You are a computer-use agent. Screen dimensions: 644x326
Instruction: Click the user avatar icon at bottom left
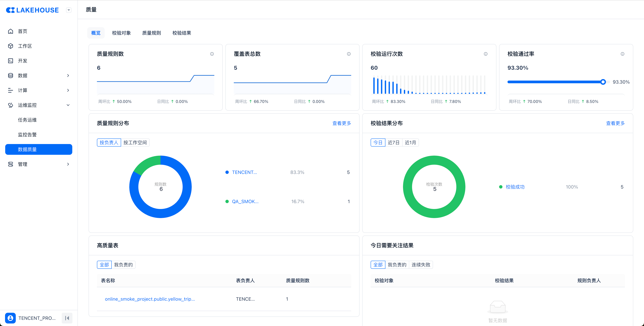pyautogui.click(x=10, y=318)
